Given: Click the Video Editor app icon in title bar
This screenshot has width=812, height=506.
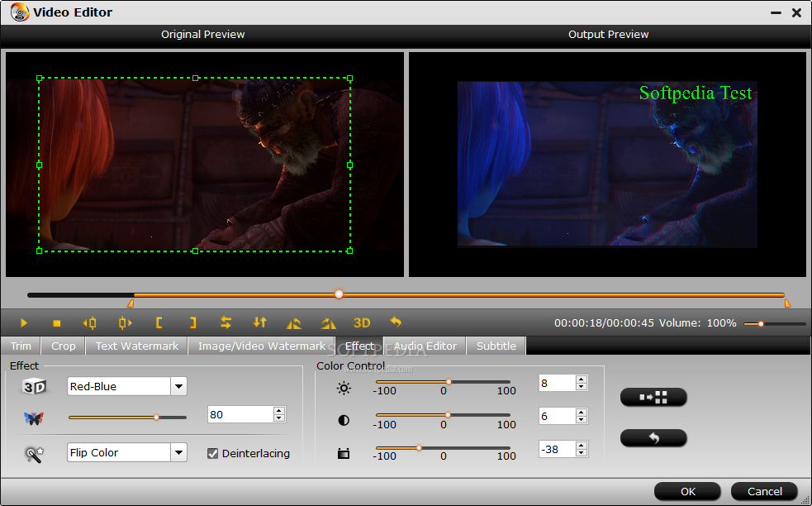Looking at the screenshot, I should click(20, 12).
